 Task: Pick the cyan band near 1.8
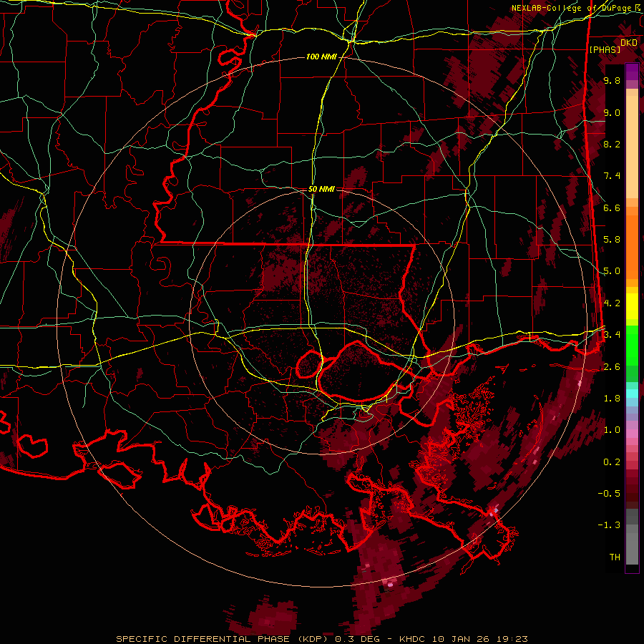click(632, 394)
